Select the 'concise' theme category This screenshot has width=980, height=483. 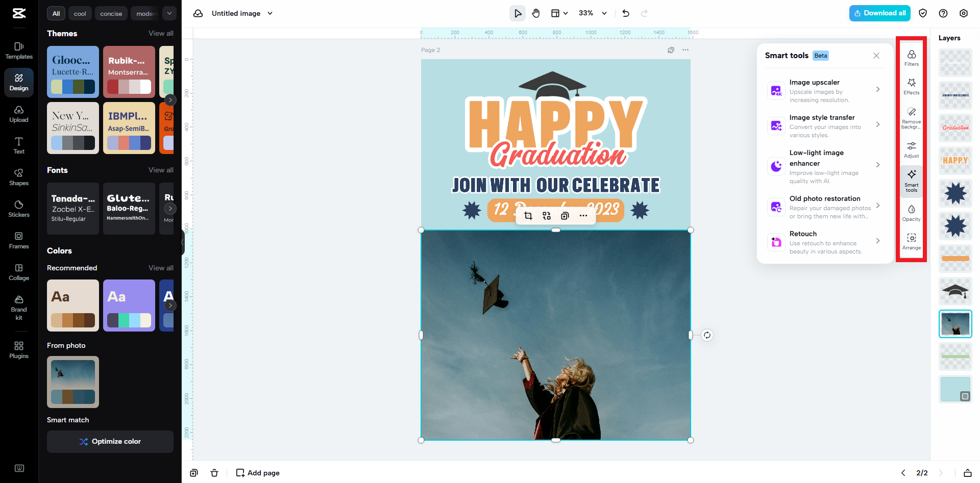click(111, 13)
